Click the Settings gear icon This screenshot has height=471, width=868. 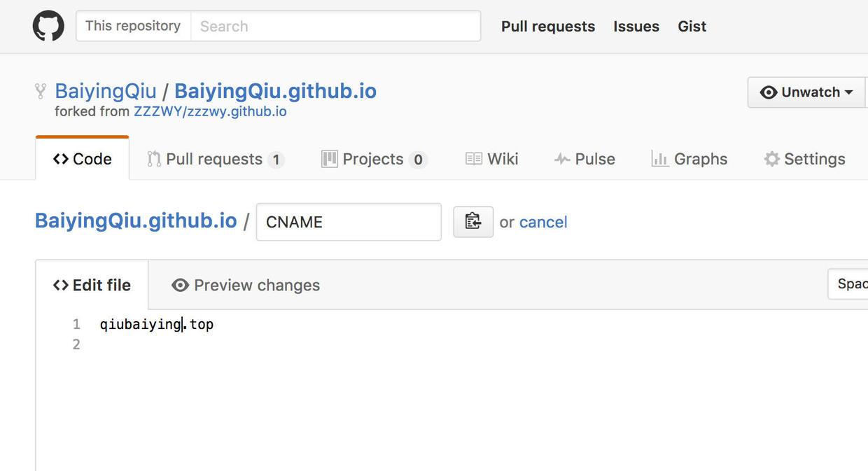[771, 159]
